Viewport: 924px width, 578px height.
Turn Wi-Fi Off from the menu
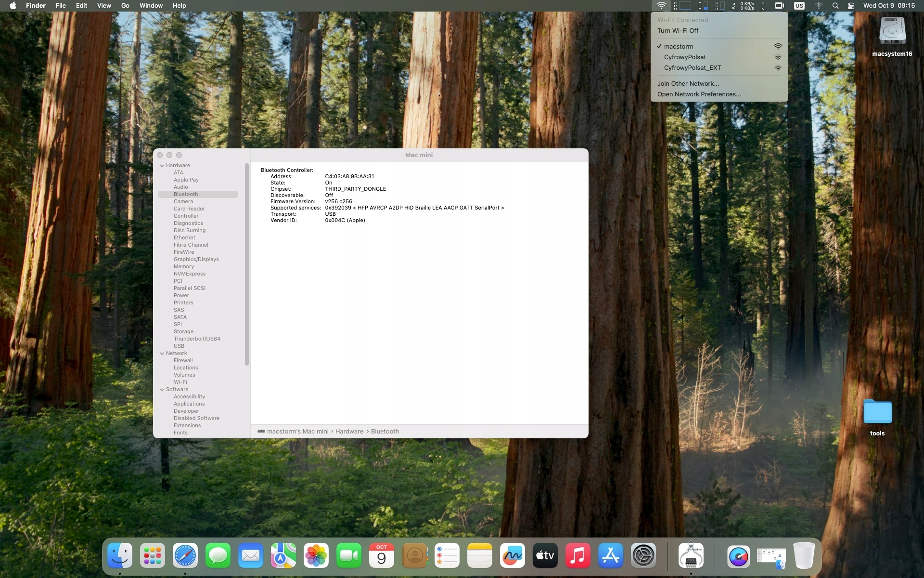coord(678,30)
